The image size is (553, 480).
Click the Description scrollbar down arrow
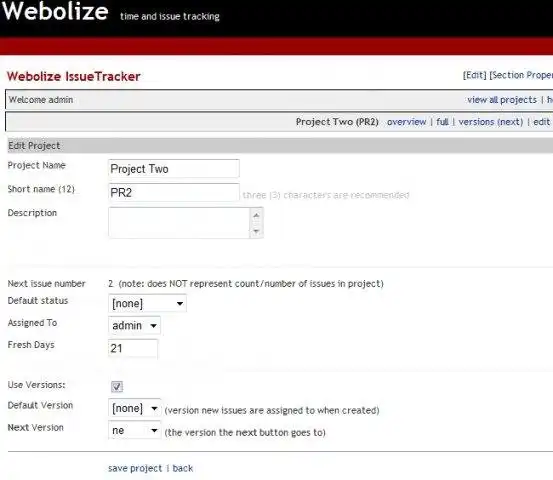click(x=256, y=231)
